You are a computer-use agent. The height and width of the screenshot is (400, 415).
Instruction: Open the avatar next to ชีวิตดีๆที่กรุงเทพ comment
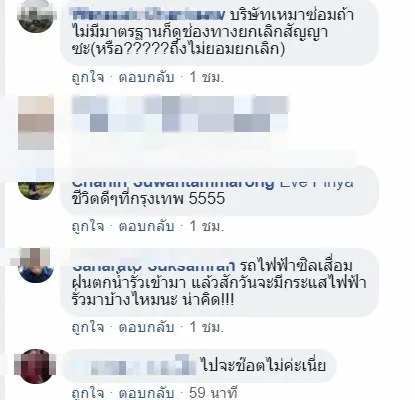point(36,190)
